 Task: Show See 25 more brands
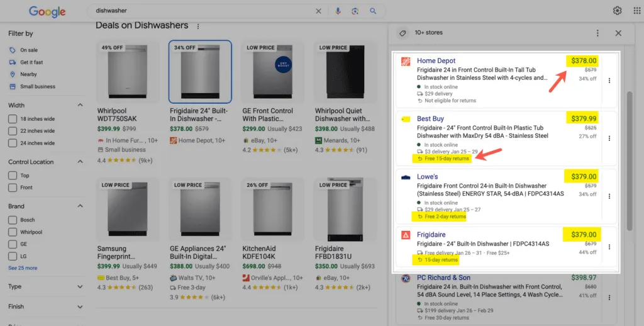coord(23,268)
